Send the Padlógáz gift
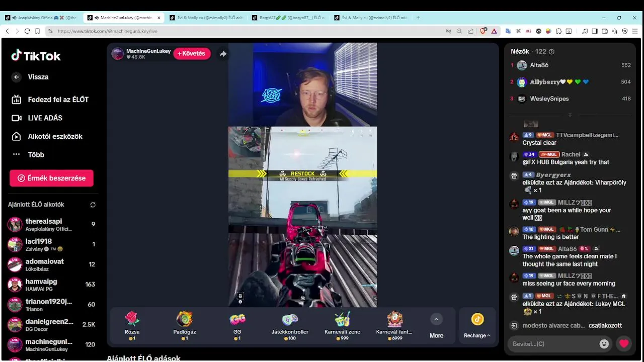 pyautogui.click(x=185, y=326)
